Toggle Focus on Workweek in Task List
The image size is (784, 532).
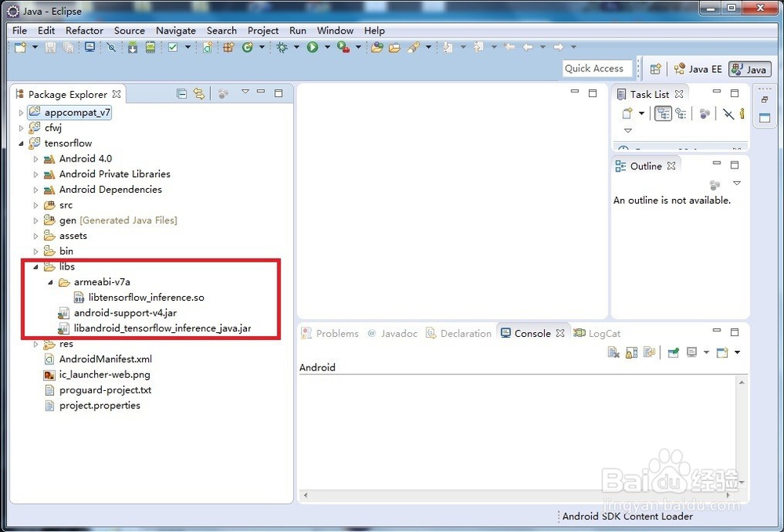705,114
